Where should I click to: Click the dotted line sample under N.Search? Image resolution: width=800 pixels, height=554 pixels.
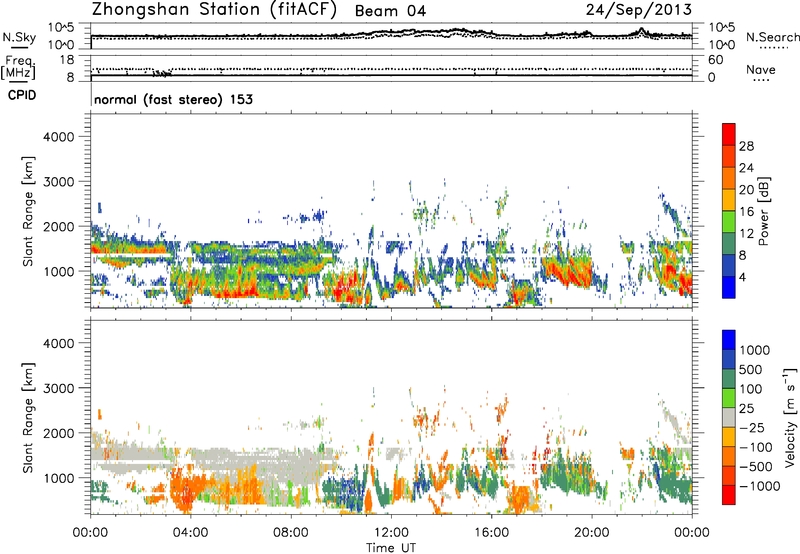pos(773,48)
